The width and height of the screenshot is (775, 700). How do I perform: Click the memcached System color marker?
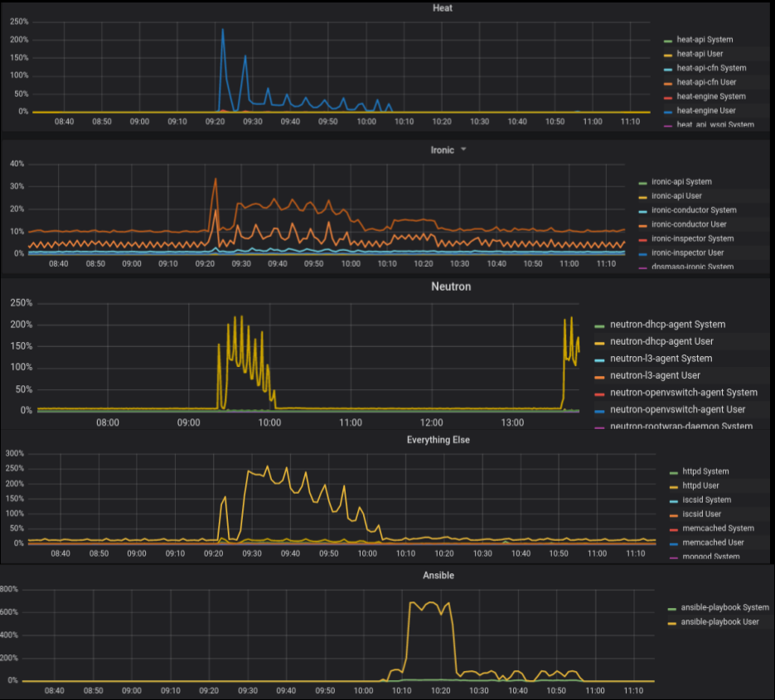[672, 529]
